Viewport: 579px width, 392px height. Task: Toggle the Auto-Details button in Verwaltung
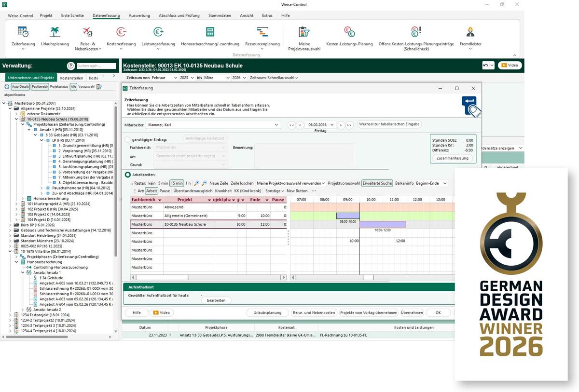(20, 87)
